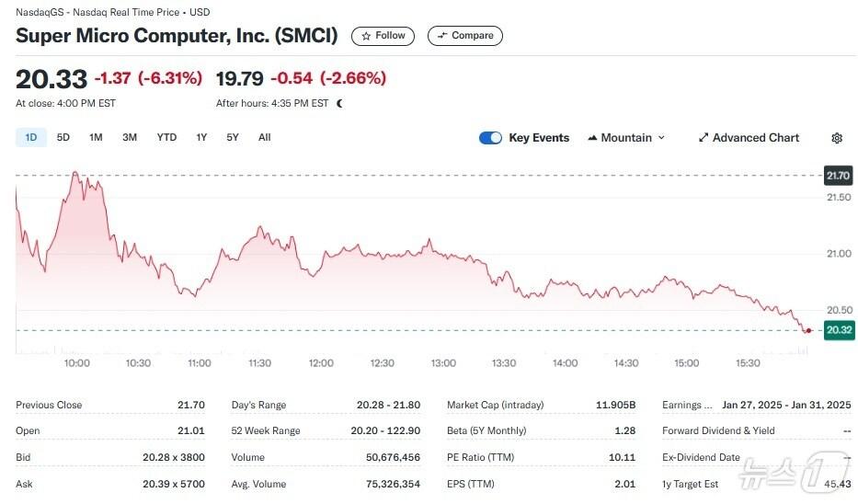Select the 5Y range tab
The image size is (858, 504).
233,138
